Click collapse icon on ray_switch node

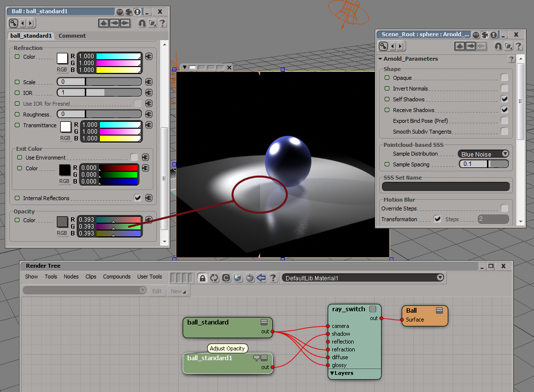coord(373,309)
